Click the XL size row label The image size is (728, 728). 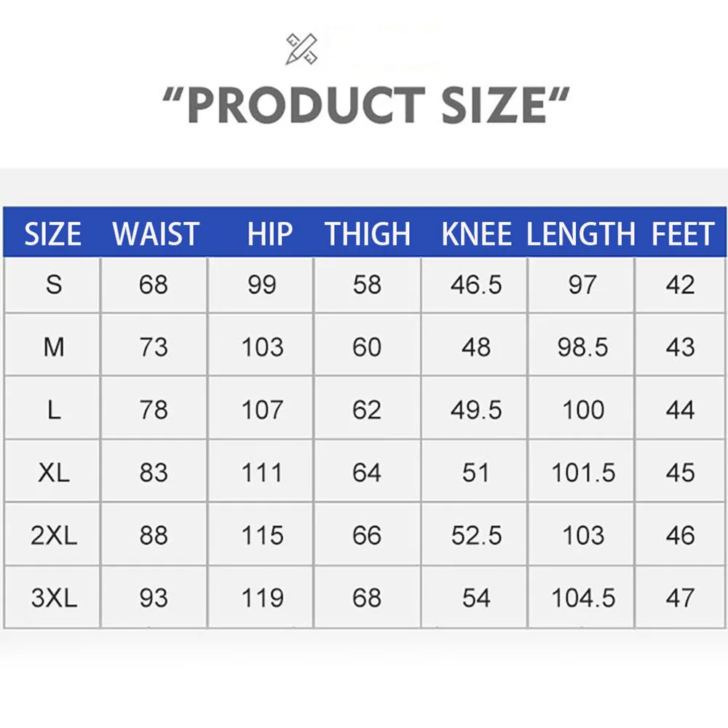tap(54, 473)
